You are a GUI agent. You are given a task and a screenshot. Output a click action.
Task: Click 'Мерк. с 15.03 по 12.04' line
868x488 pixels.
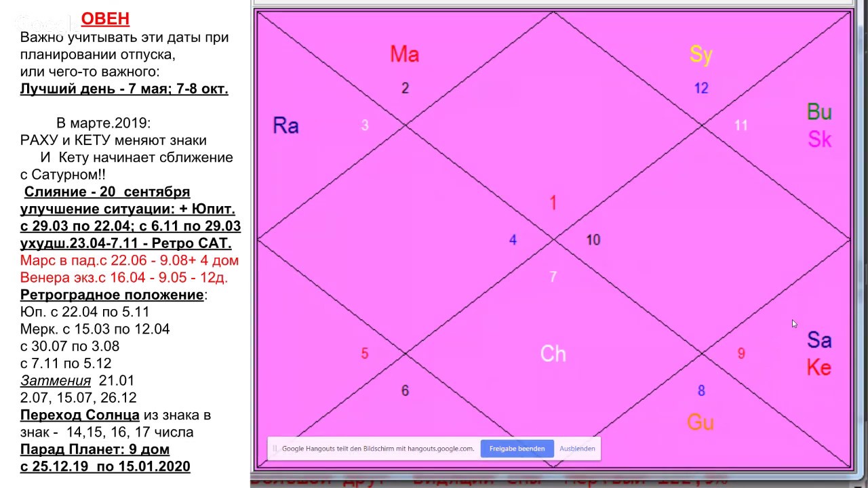[95, 329]
